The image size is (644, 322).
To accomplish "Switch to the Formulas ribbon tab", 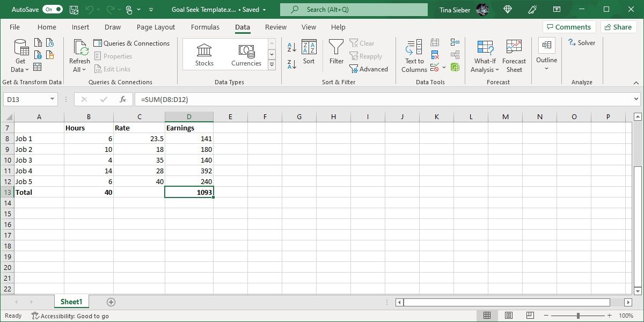I will pyautogui.click(x=205, y=27).
